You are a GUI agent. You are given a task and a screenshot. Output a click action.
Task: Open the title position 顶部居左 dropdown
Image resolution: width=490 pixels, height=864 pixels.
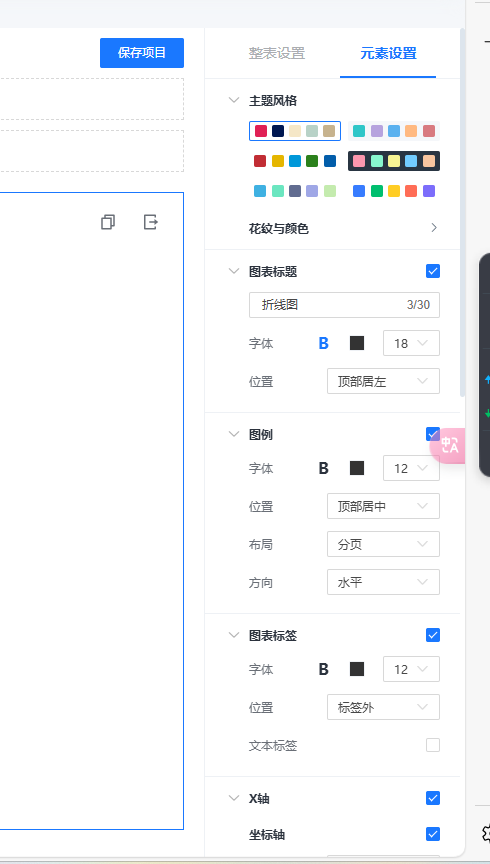coord(384,381)
